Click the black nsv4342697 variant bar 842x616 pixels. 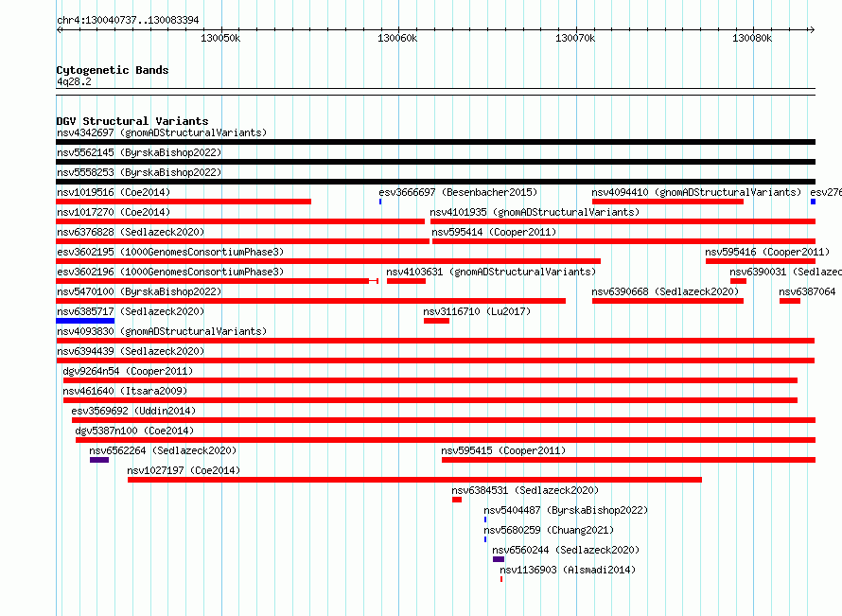tap(436, 142)
